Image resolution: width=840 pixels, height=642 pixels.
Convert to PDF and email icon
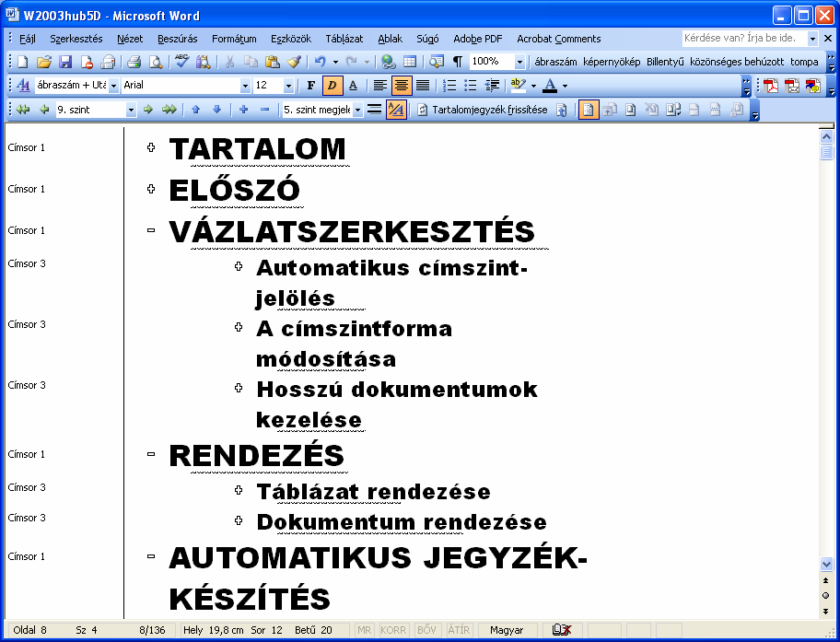click(x=792, y=86)
